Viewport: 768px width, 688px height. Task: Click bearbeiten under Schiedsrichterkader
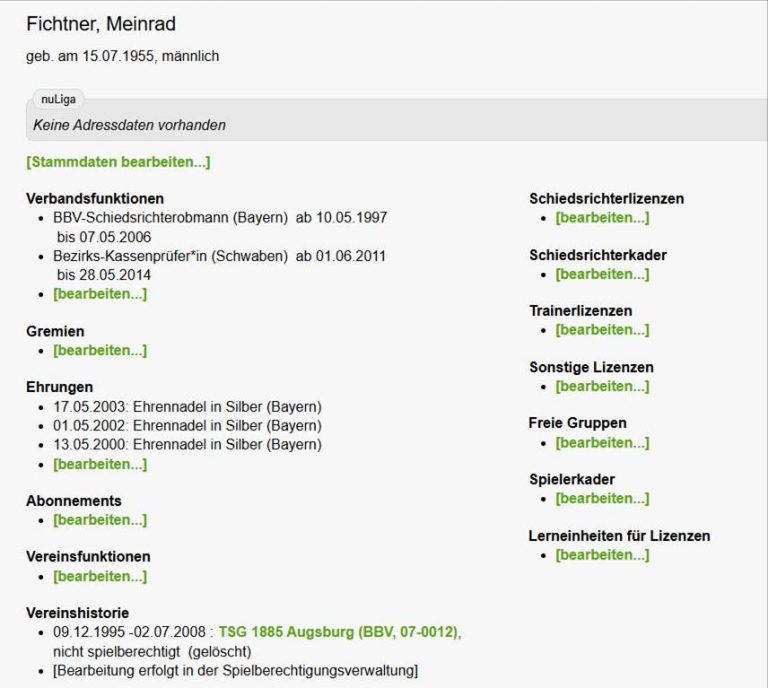click(602, 274)
